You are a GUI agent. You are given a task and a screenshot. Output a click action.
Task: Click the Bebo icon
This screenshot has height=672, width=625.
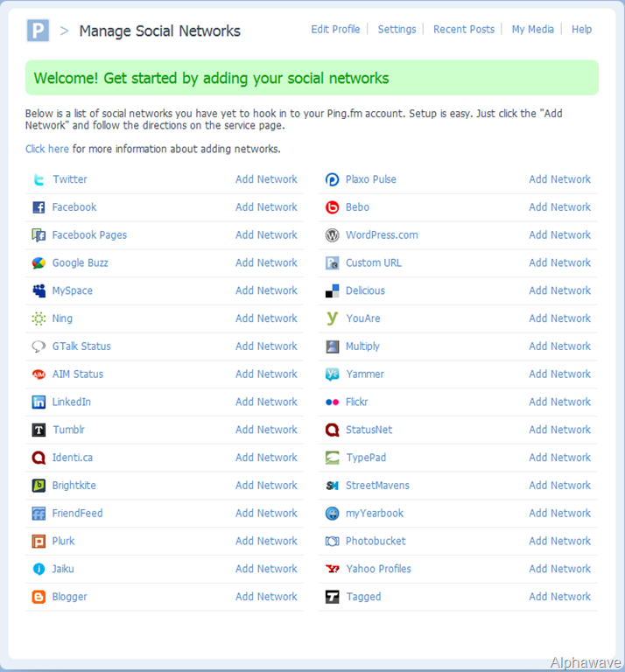(x=333, y=207)
